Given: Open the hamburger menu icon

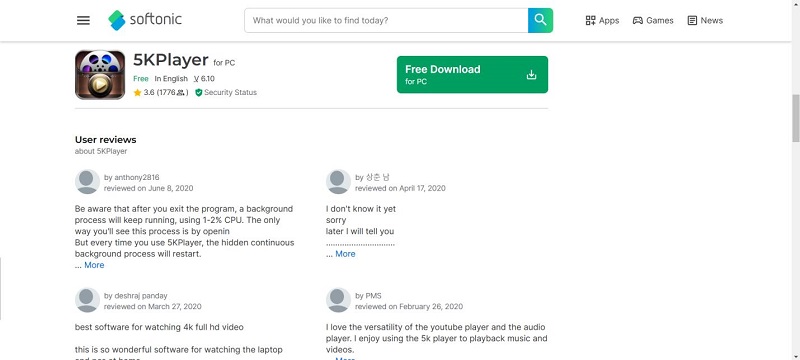Looking at the screenshot, I should click(x=83, y=20).
